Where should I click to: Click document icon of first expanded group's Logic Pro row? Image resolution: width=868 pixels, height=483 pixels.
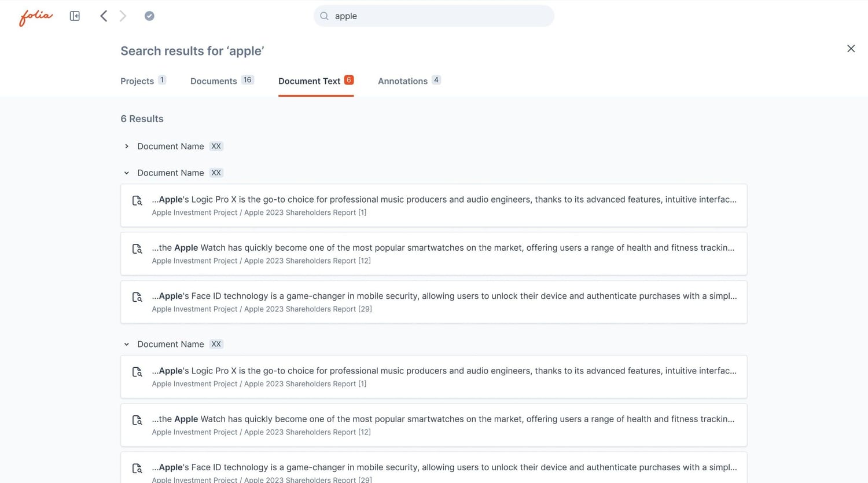tap(137, 201)
